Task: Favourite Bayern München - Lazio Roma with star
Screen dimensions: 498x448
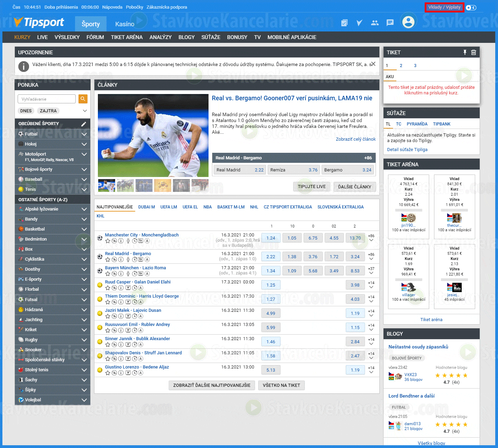Action: point(108,273)
